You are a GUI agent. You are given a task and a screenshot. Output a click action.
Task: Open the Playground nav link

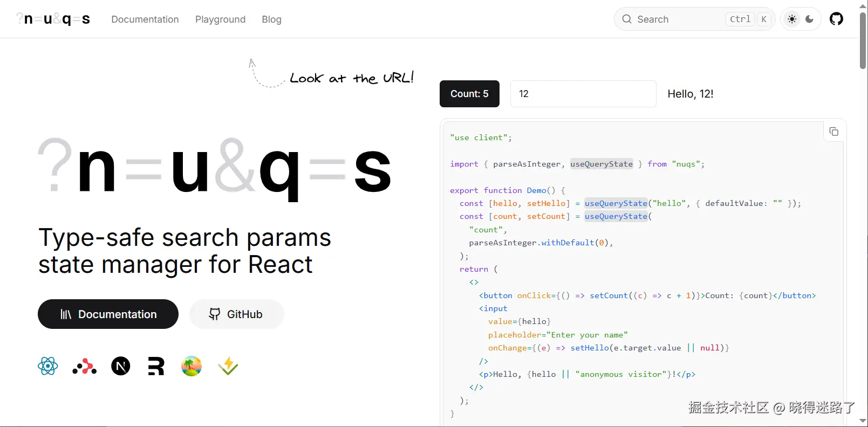pyautogui.click(x=220, y=19)
